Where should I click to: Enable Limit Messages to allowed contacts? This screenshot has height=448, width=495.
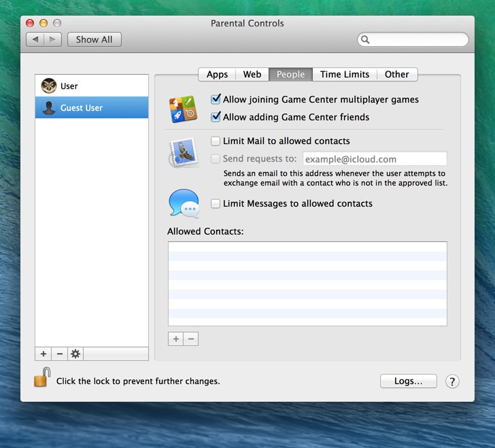[216, 203]
